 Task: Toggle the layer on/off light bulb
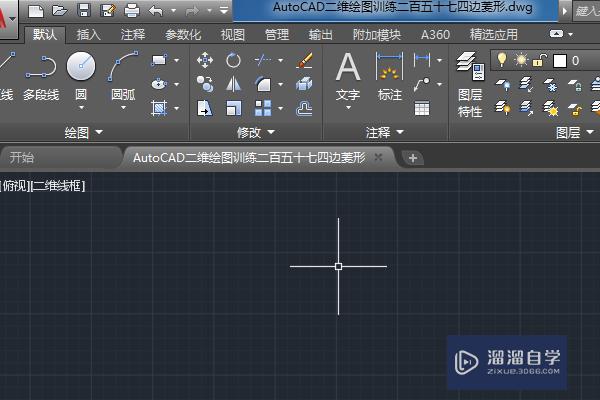coord(502,60)
